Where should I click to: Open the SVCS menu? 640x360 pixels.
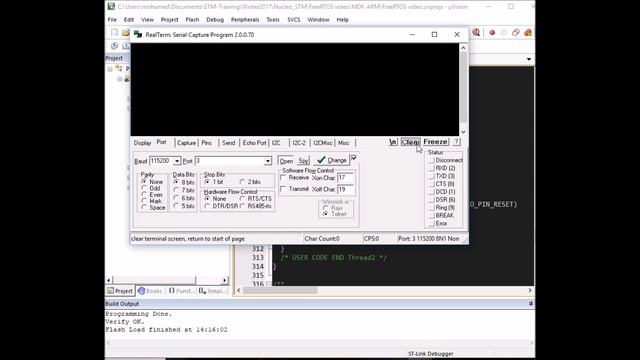tap(293, 20)
